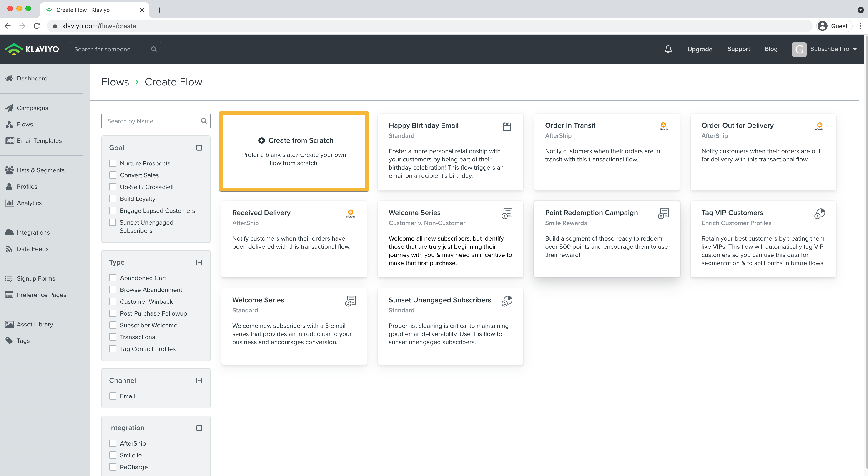
Task: Click the plus icon beside Create from Scratch
Action: (261, 140)
